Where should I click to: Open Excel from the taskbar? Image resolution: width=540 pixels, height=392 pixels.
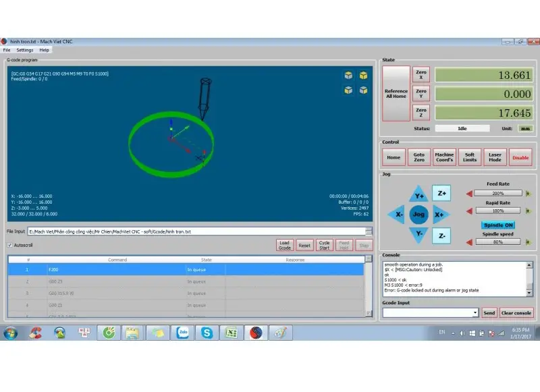(231, 333)
